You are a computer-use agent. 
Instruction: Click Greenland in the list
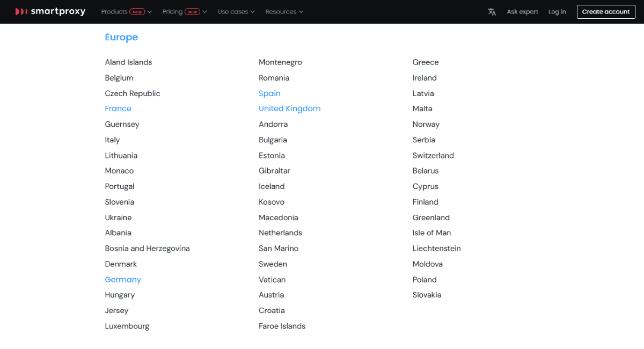431,217
